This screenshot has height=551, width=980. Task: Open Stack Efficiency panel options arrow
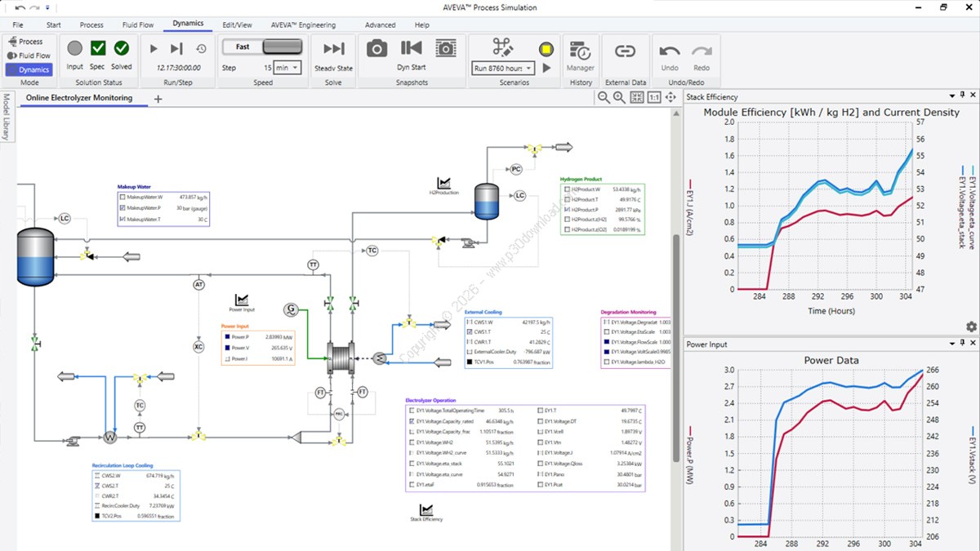tap(951, 96)
